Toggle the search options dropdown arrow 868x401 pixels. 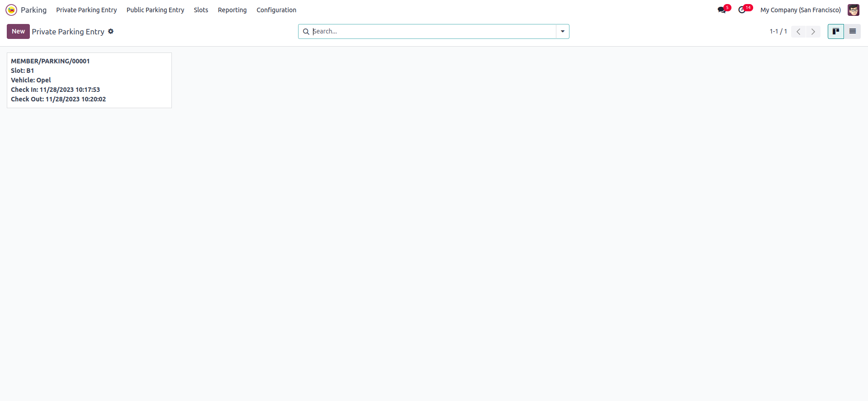[x=563, y=32]
